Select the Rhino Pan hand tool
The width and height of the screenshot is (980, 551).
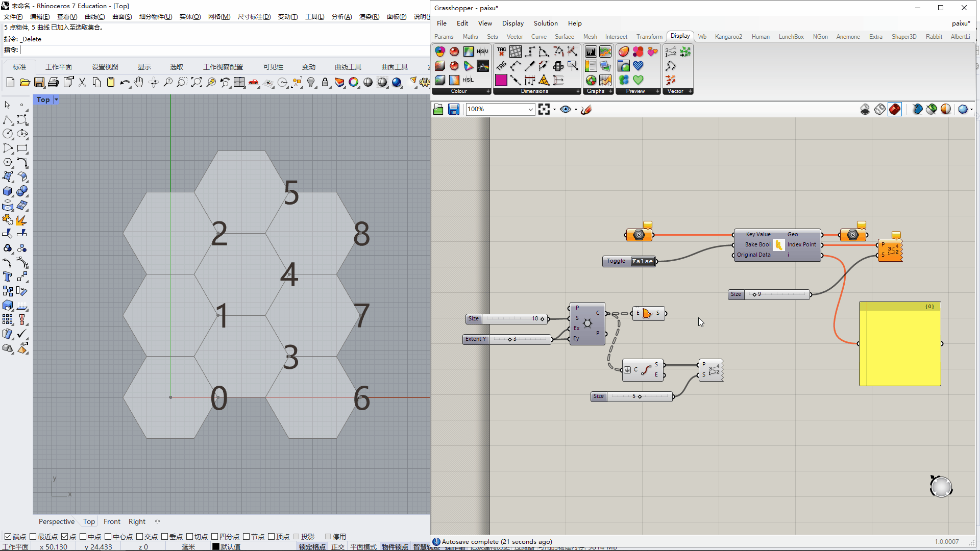[139, 83]
